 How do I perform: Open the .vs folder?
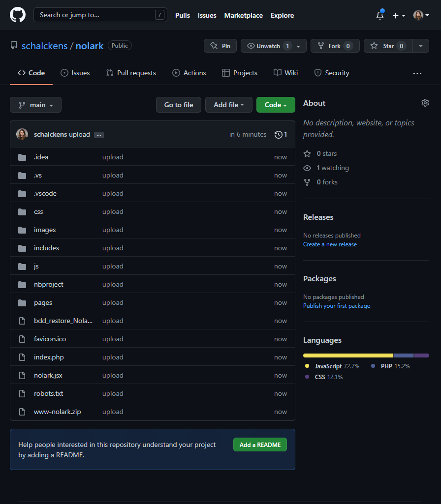pos(37,175)
